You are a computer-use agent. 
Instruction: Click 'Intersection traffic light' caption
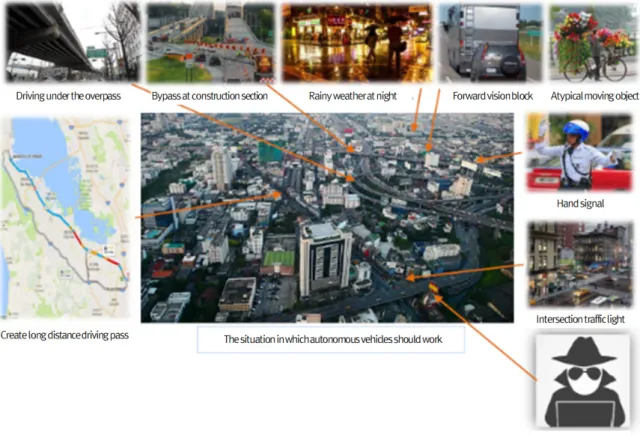tap(580, 319)
